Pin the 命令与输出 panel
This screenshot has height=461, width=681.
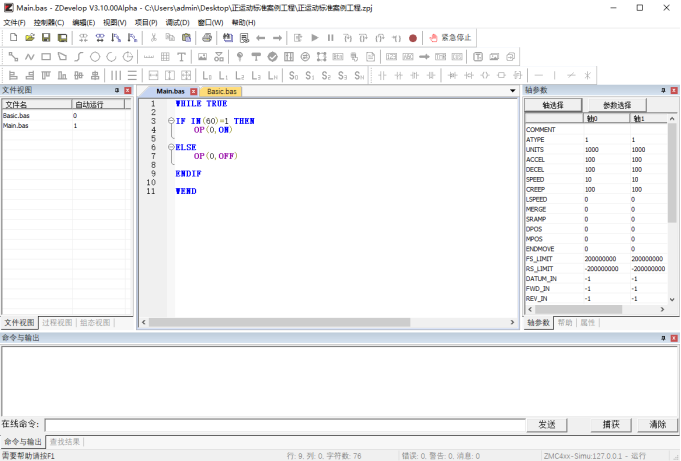(663, 338)
